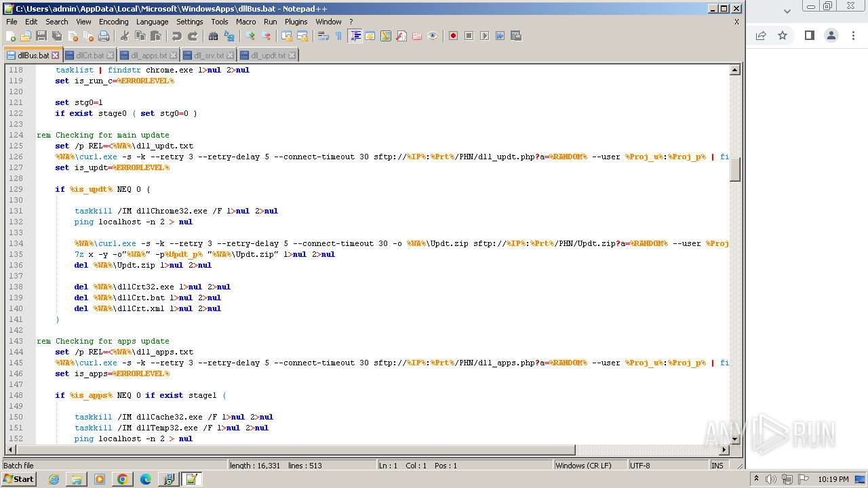Close the dllBus.bat tab
Screen dimensions: 868x488
[x=56, y=56]
